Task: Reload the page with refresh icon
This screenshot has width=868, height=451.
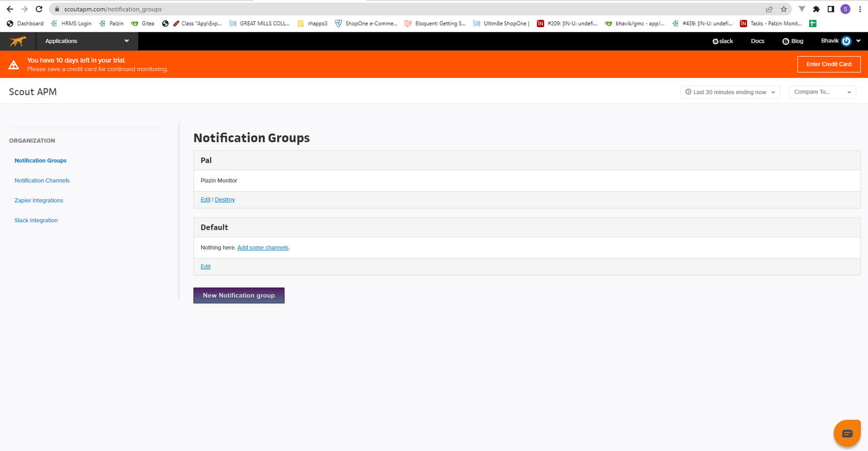Action: (x=39, y=9)
